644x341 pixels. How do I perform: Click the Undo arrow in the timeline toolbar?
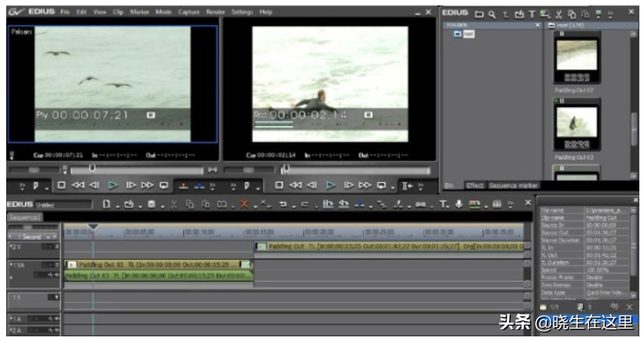coord(283,204)
